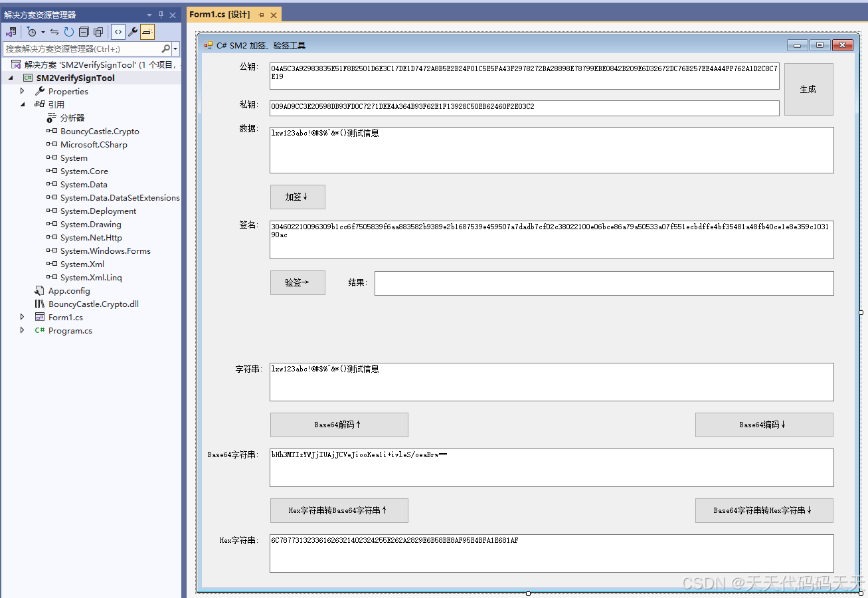Select the Form1.cs [设计] tab
The height and width of the screenshot is (598, 868).
point(219,15)
